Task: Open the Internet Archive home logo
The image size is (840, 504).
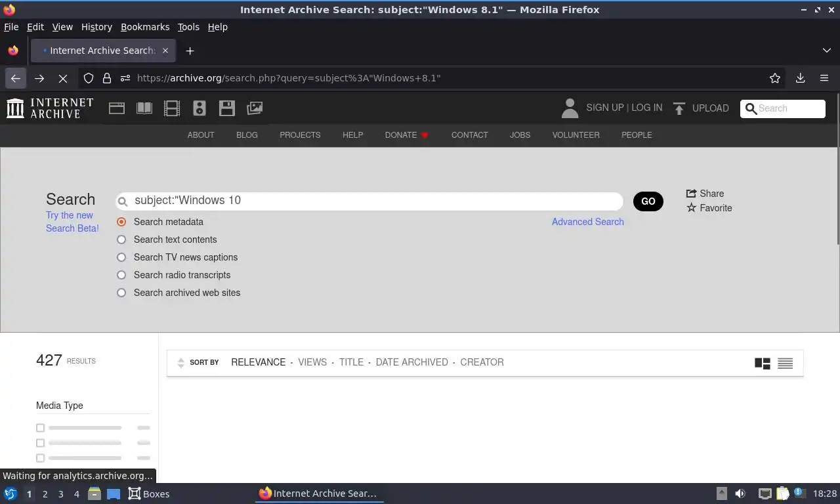Action: click(x=50, y=108)
